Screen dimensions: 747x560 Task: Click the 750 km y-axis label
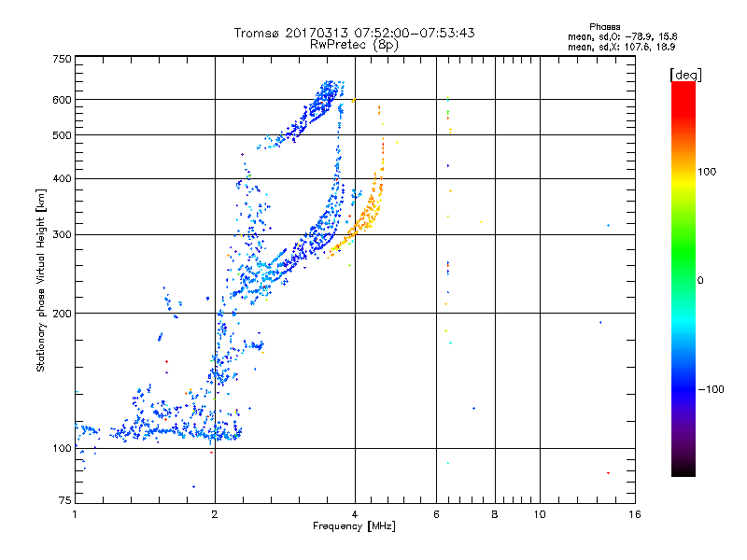point(62,59)
